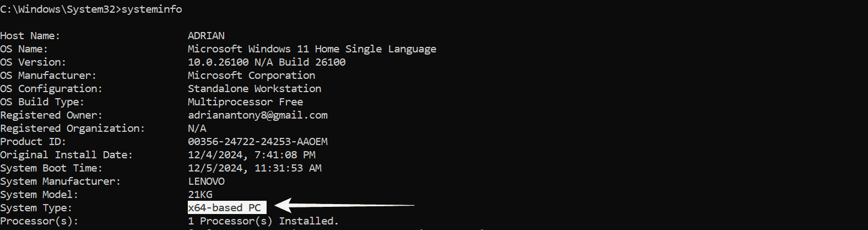The width and height of the screenshot is (868, 230).
Task: Click the Host Name label
Action: (30, 35)
